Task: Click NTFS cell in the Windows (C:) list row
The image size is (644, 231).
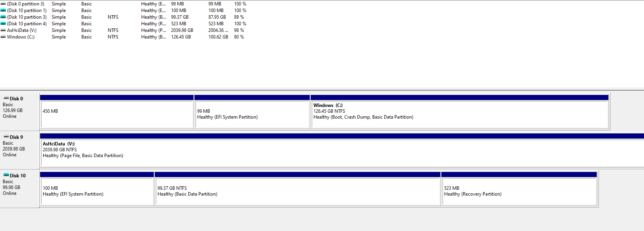Action: pyautogui.click(x=113, y=37)
